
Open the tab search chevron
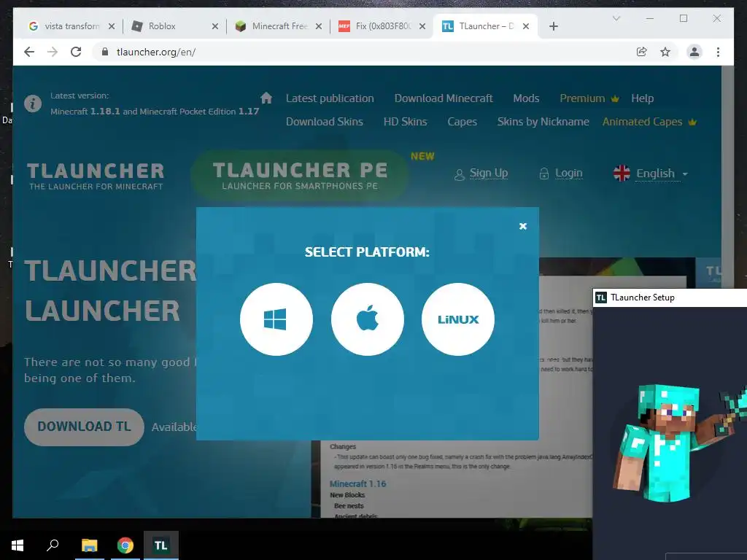pyautogui.click(x=616, y=18)
